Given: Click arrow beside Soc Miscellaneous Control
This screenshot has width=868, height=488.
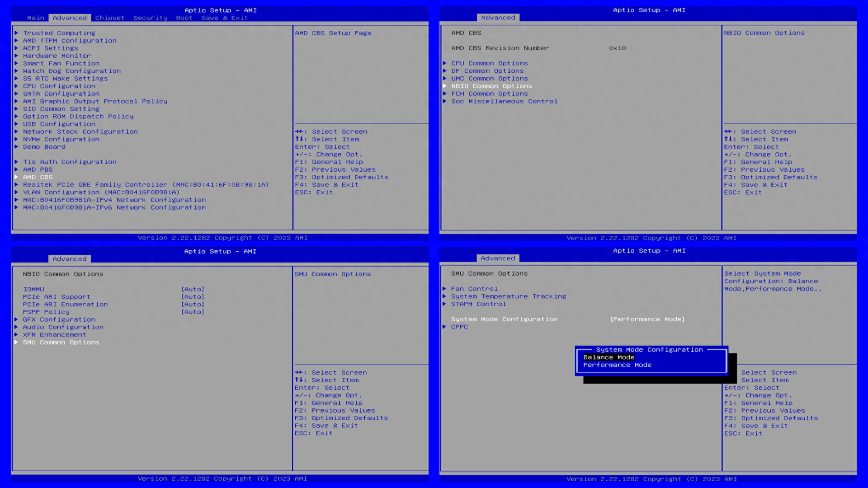Looking at the screenshot, I should pyautogui.click(x=445, y=101).
